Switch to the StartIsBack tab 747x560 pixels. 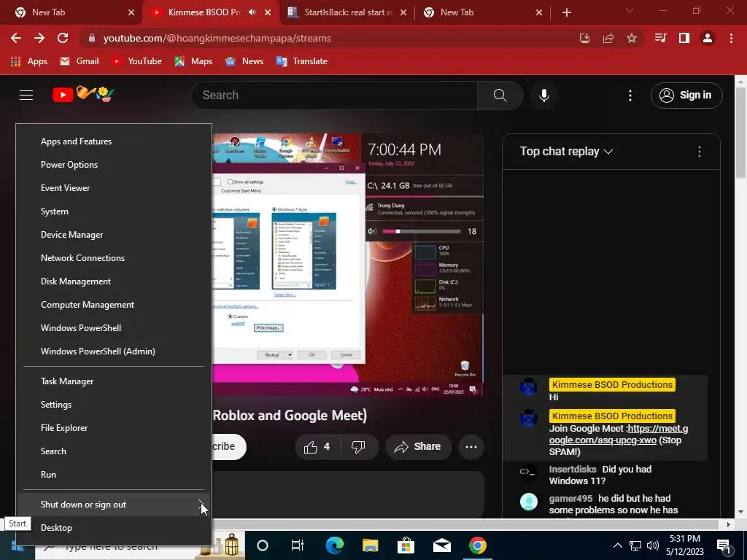coord(347,12)
